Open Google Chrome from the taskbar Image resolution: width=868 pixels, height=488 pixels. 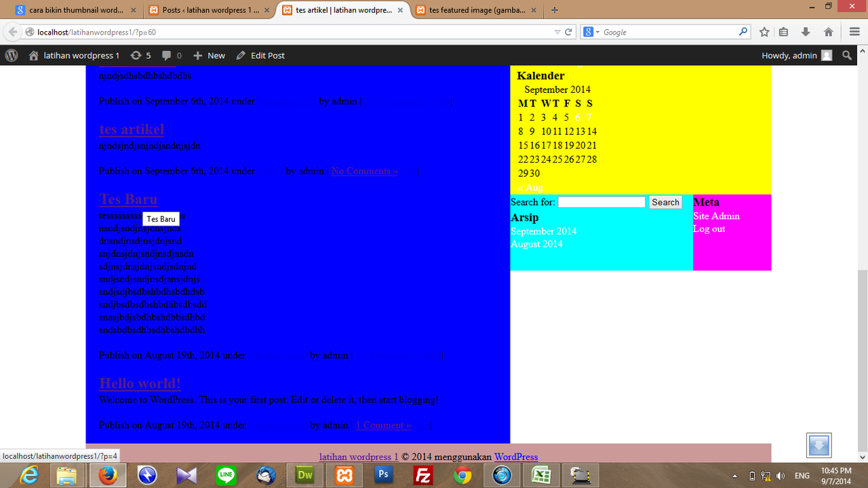point(463,476)
